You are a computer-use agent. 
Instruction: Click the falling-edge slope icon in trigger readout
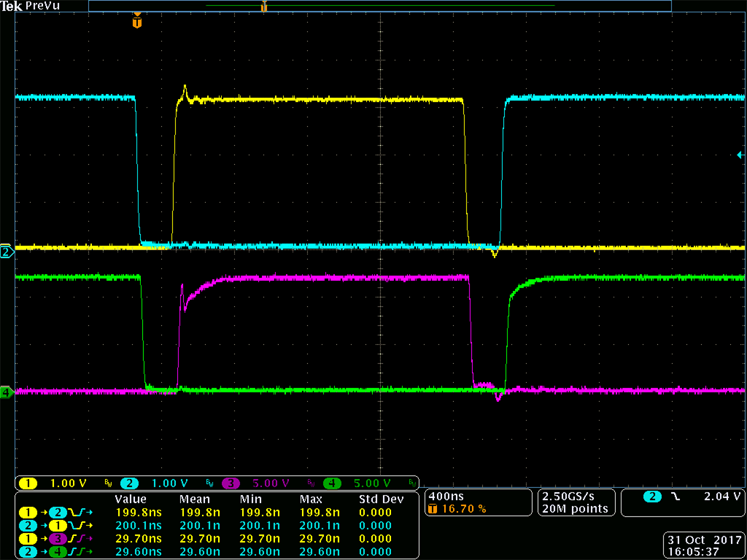pyautogui.click(x=677, y=496)
